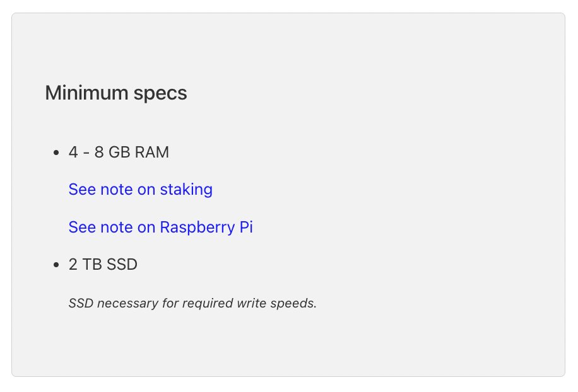Click the number '4' in the RAM spec
The width and height of the screenshot is (578, 392).
(x=73, y=153)
